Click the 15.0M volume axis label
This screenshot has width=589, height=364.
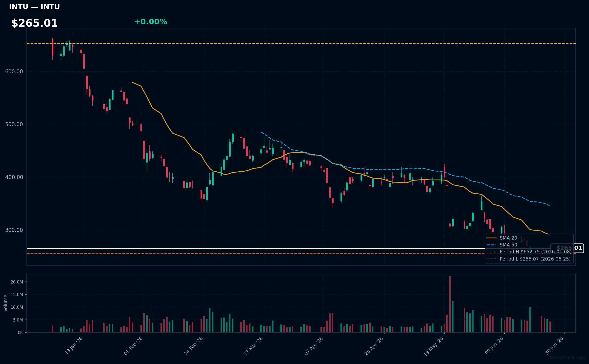[17, 294]
